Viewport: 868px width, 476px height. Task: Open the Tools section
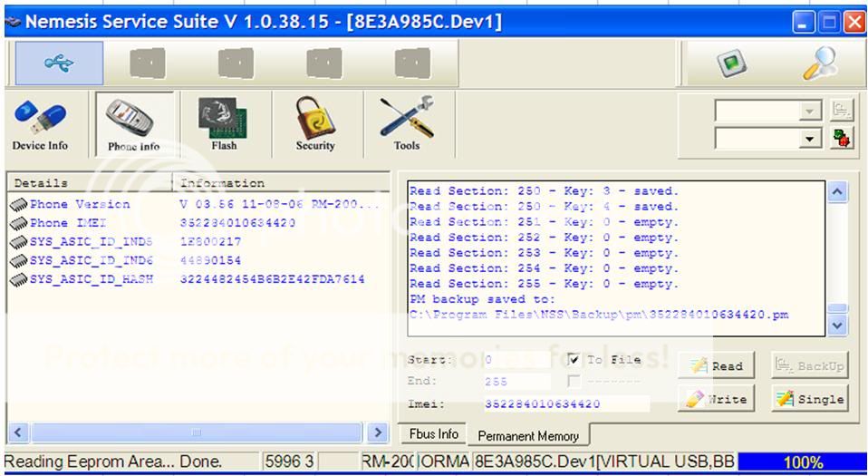pyautogui.click(x=407, y=124)
